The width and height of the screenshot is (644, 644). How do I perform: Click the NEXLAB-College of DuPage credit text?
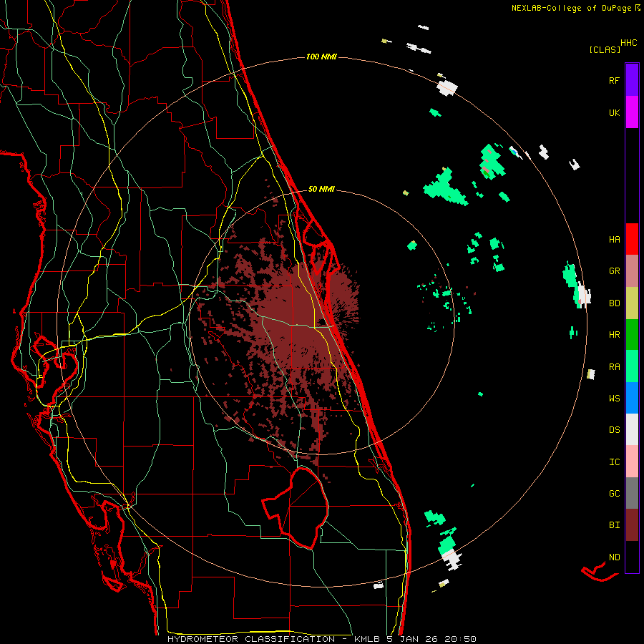(571, 8)
